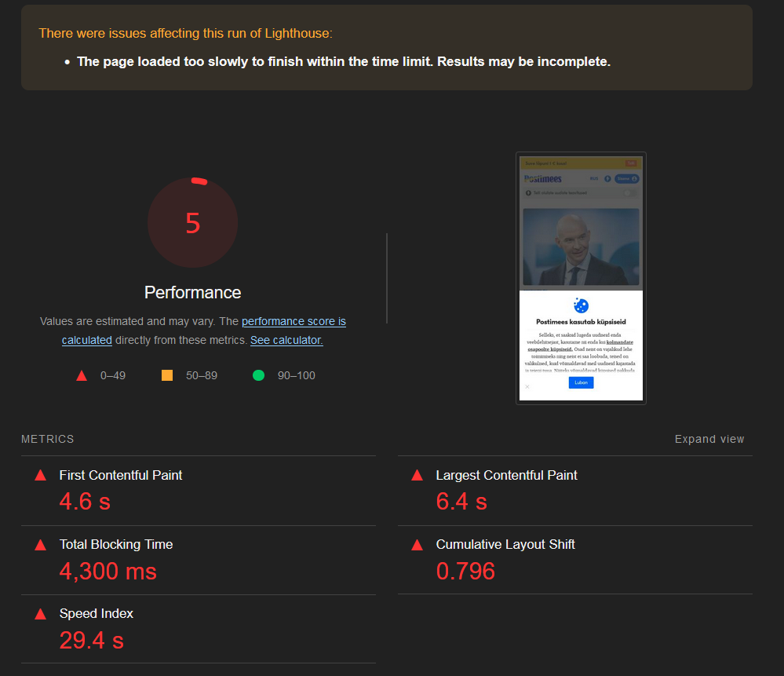Open the 'calculated' link text
Viewport: 784px width, 676px height.
tap(87, 340)
